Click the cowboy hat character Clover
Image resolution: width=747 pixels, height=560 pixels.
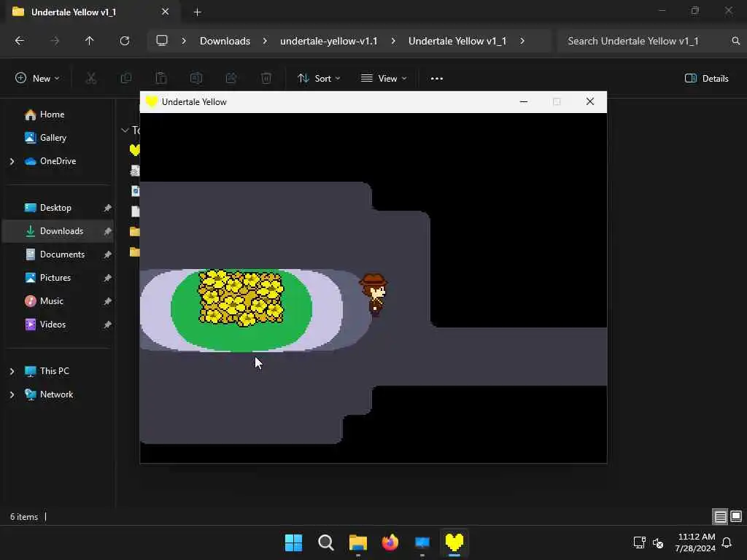374,295
